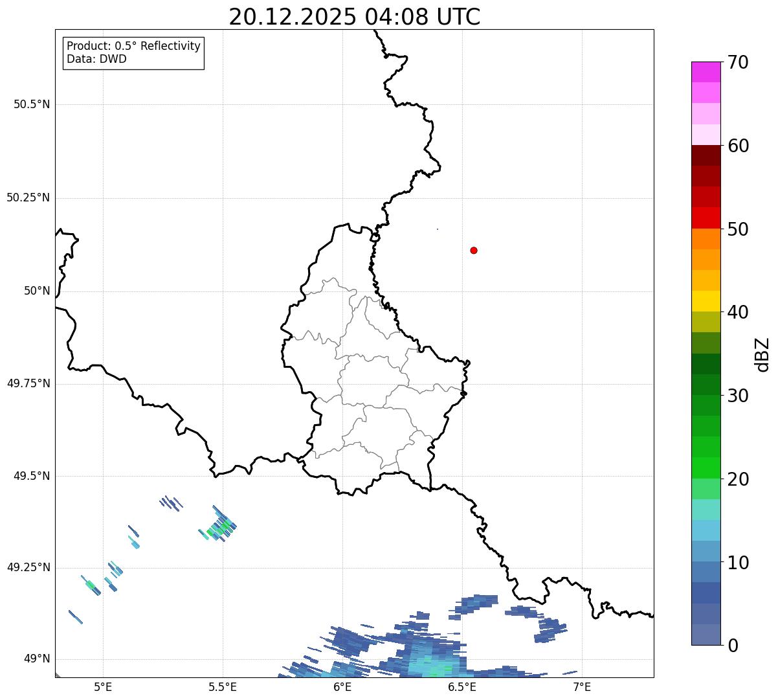The image size is (778, 700).
Task: Click the colorbar label 60
Action: (x=738, y=146)
